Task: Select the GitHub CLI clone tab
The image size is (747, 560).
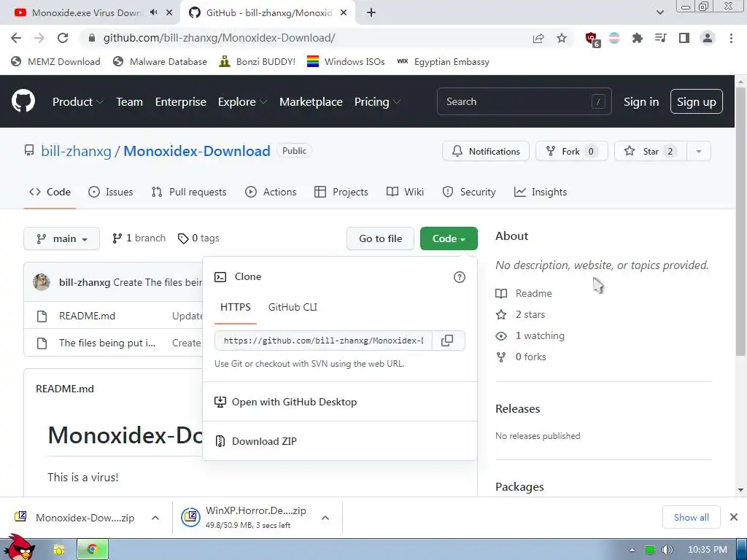Action: pyautogui.click(x=293, y=307)
